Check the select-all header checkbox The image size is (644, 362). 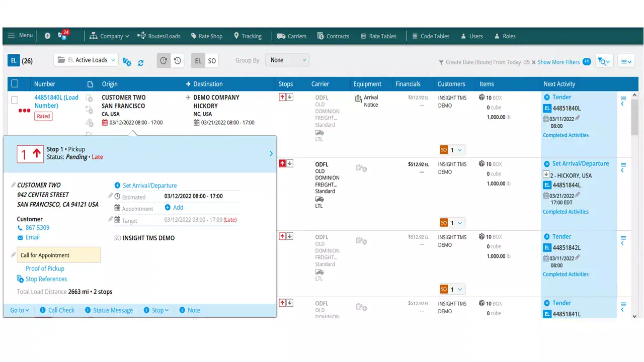point(15,83)
